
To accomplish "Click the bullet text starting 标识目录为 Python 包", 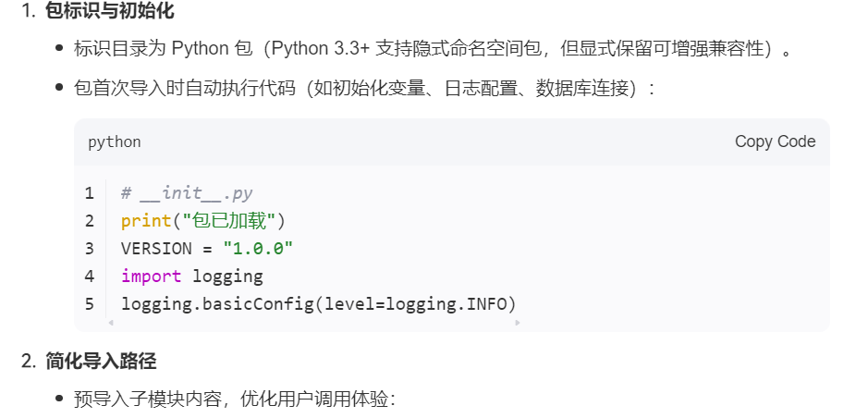I will (433, 49).
